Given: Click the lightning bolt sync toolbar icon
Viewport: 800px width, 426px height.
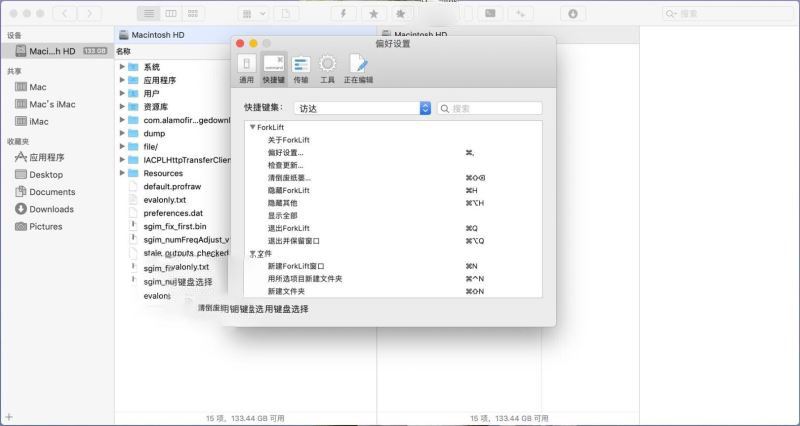Looking at the screenshot, I should tap(343, 14).
